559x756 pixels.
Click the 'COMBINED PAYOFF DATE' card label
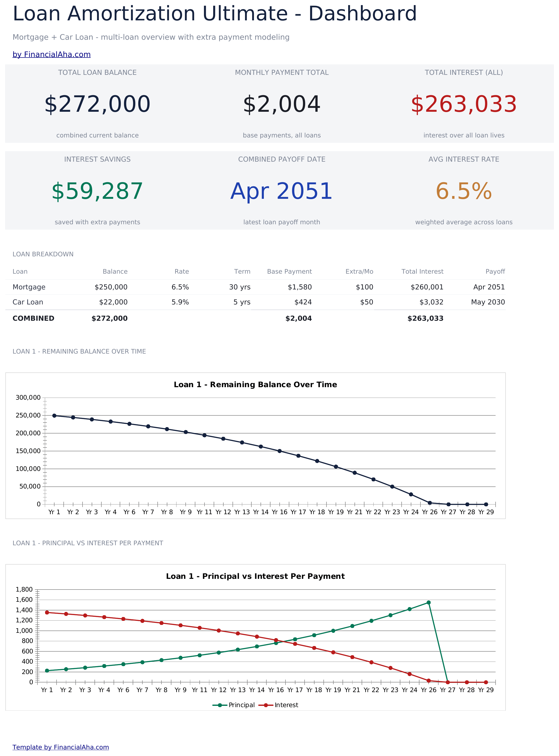point(281,159)
